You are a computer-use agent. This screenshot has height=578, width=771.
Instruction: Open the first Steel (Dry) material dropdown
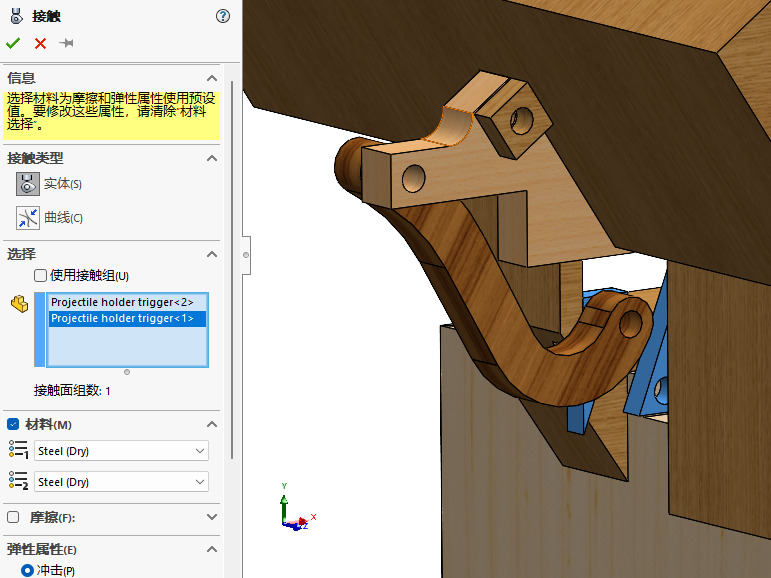pyautogui.click(x=121, y=451)
